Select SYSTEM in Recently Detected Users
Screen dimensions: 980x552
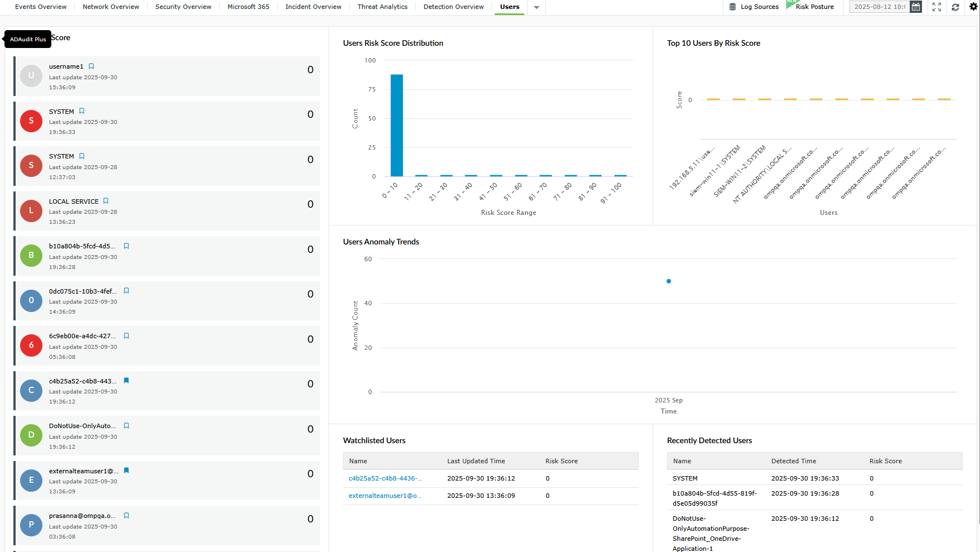pos(685,478)
